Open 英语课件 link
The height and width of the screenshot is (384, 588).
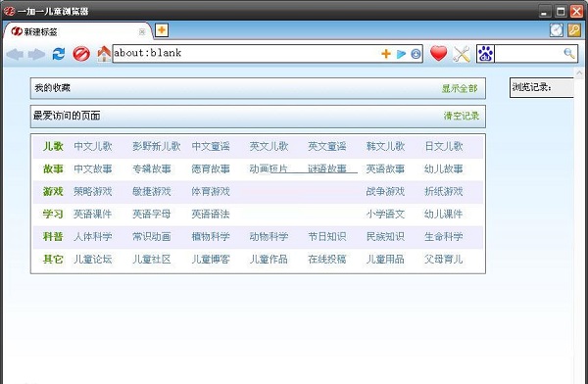coord(93,214)
